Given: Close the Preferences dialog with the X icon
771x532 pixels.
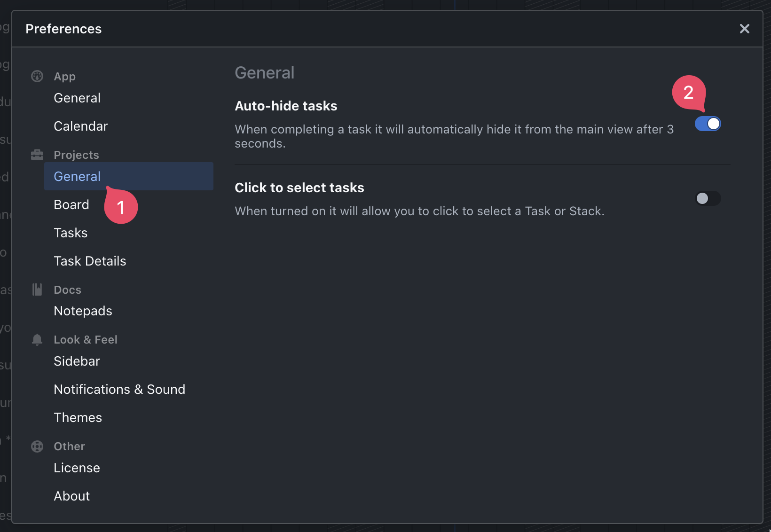Looking at the screenshot, I should pos(744,29).
